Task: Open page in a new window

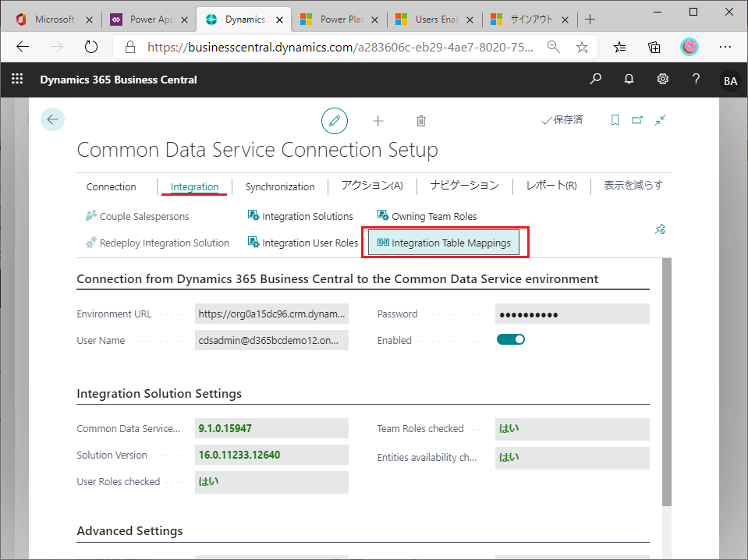Action: (x=637, y=120)
